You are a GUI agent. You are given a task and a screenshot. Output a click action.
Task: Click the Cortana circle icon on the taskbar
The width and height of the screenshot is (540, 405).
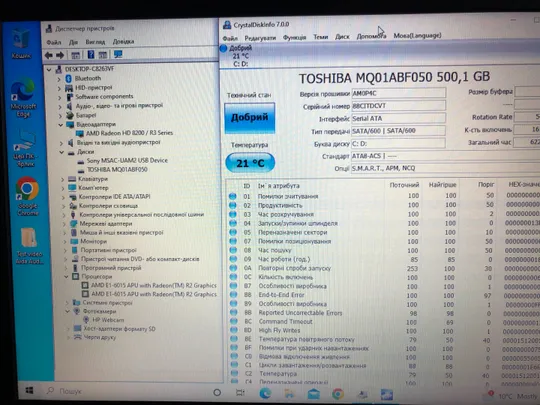217,392
